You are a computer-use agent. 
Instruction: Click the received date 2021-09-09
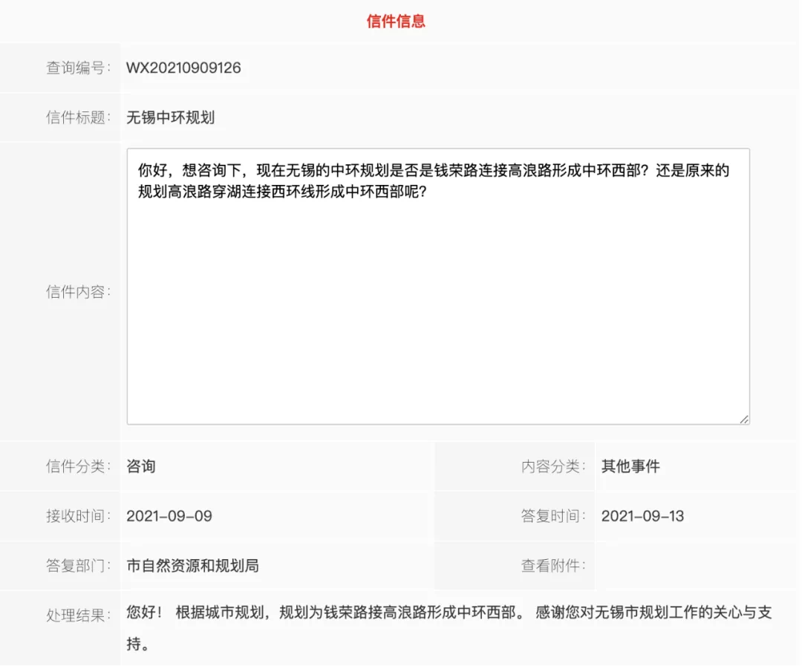pos(169,516)
